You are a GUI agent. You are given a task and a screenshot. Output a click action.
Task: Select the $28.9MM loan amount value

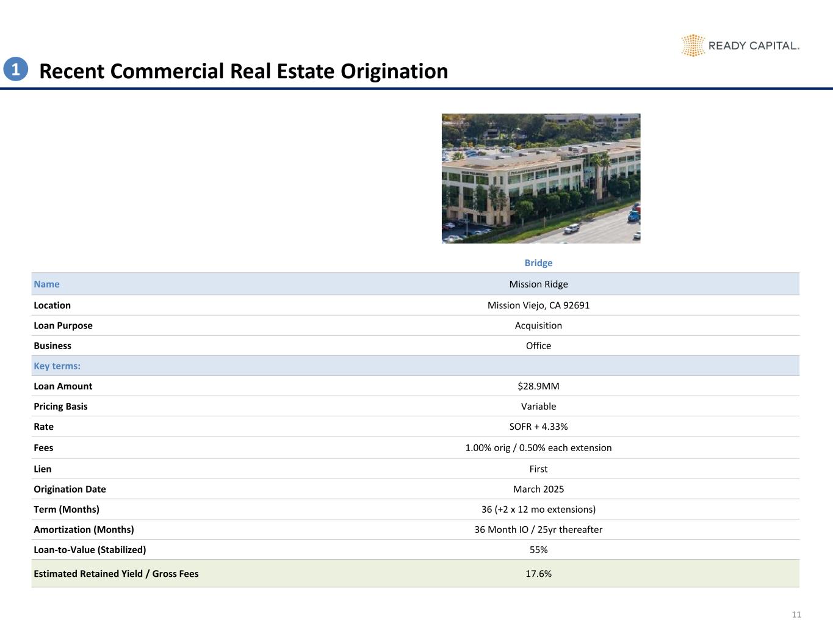(x=538, y=386)
